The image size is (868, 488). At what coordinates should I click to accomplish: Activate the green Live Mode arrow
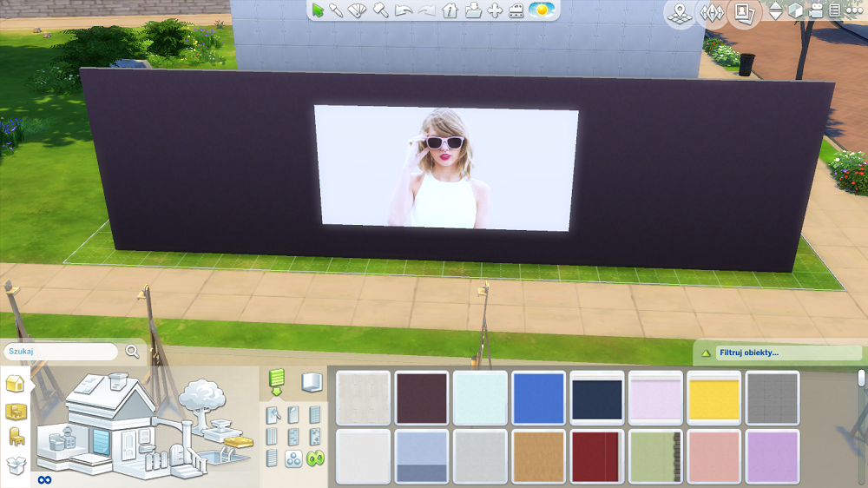pos(319,10)
